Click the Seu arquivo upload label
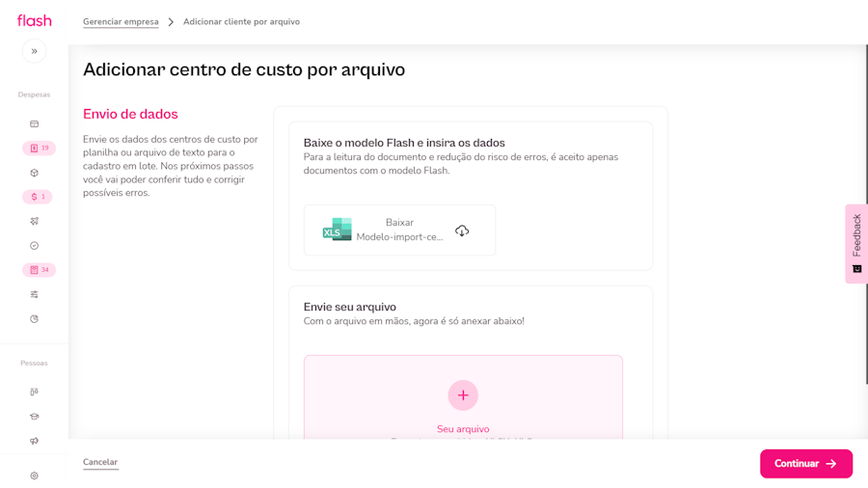This screenshot has height=488, width=868. 463,429
